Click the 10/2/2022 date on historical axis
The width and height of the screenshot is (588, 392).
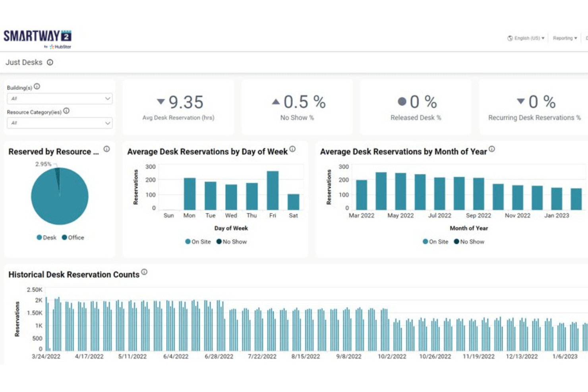pyautogui.click(x=392, y=357)
